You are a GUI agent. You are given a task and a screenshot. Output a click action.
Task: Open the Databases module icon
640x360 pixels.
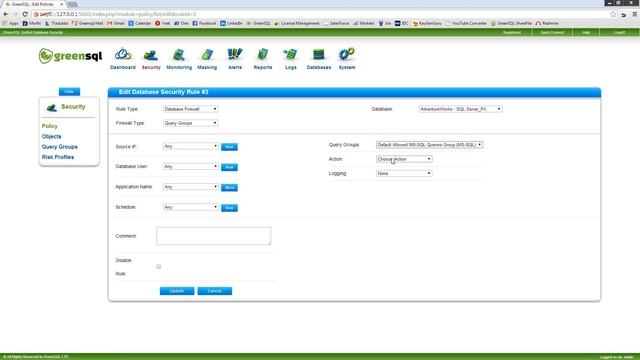tap(319, 59)
